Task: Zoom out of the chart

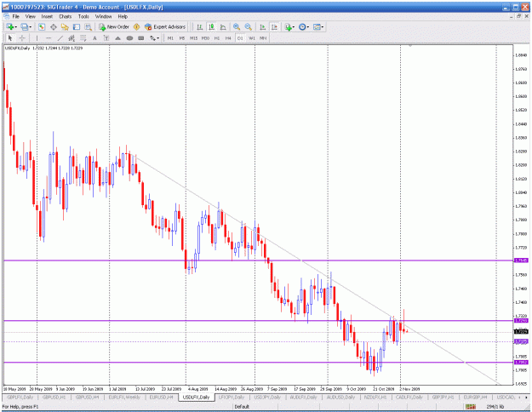Action: (249, 26)
